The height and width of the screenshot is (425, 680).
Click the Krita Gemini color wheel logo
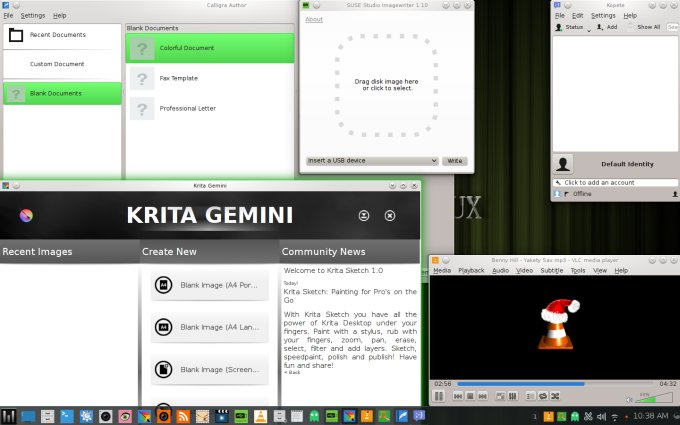[26, 215]
